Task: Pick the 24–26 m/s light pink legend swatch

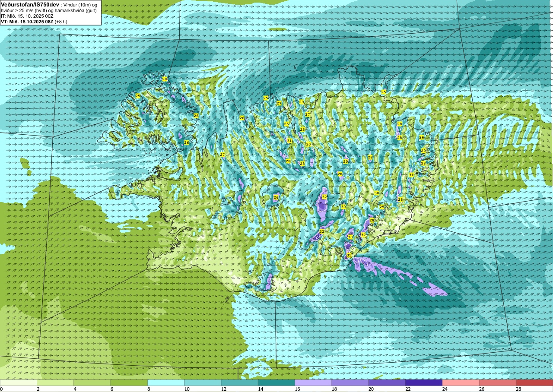Action: 461,383
